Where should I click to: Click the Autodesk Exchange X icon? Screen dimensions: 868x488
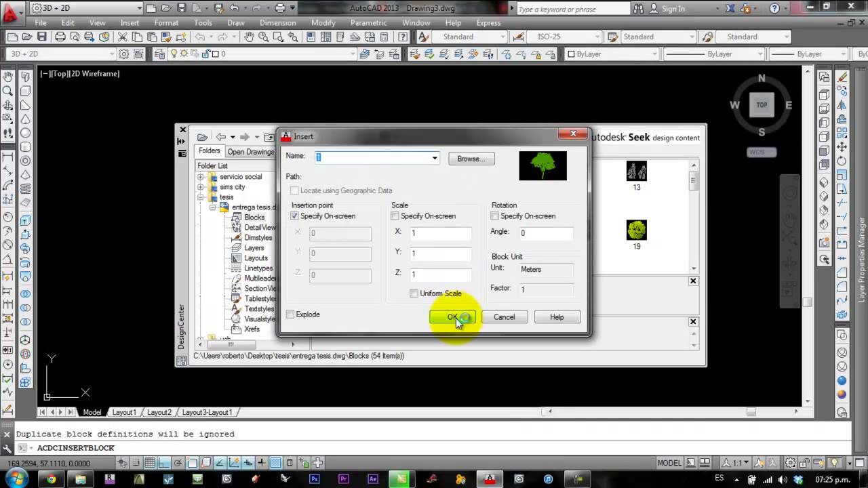[730, 8]
